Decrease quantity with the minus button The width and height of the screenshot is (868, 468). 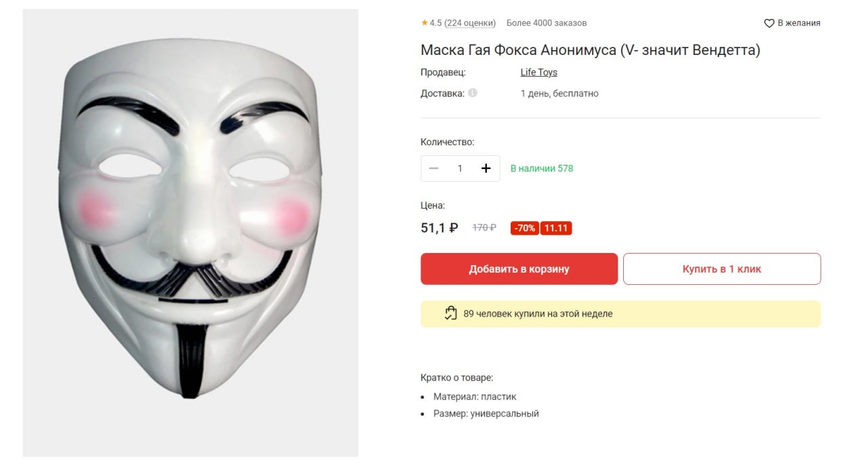(x=434, y=168)
